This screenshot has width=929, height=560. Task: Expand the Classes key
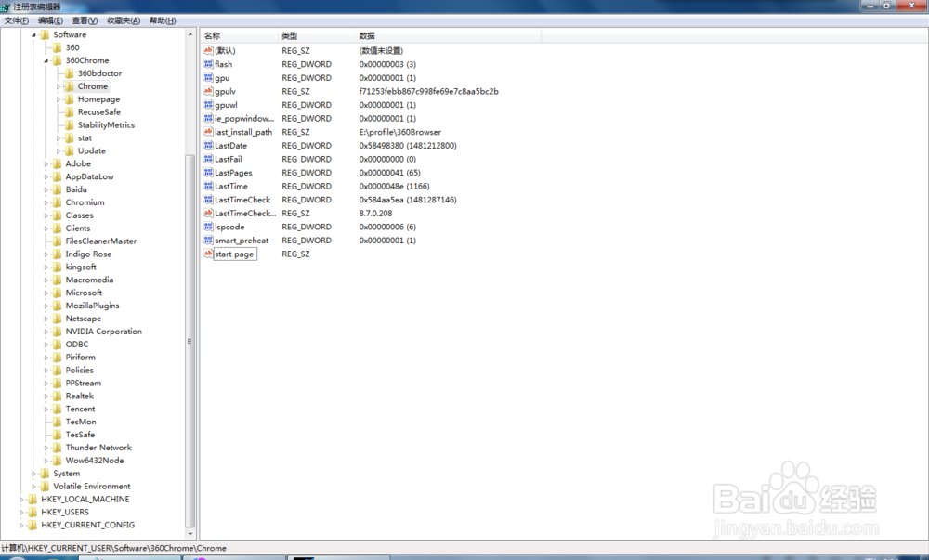pos(46,215)
